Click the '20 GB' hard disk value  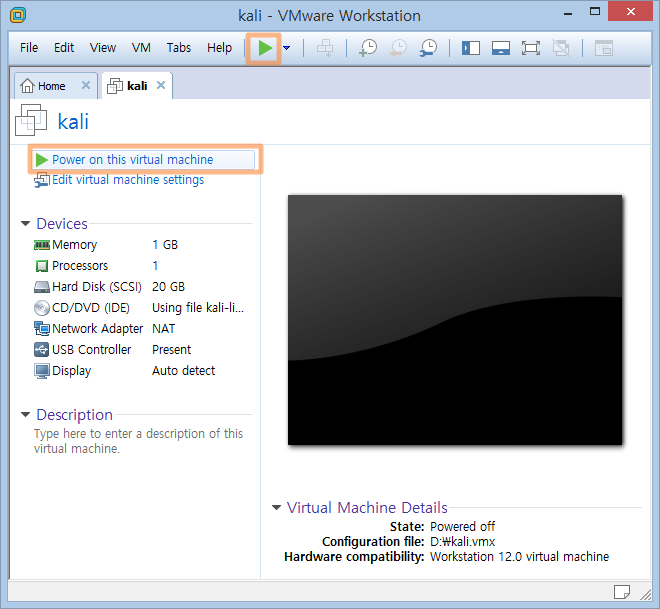[168, 287]
